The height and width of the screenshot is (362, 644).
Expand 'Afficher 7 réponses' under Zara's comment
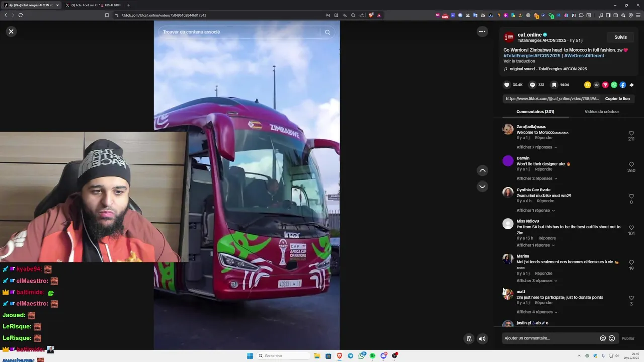[537, 147]
